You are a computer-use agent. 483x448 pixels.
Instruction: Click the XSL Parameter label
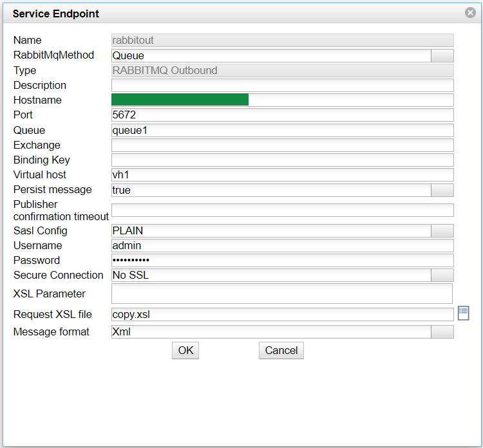50,294
